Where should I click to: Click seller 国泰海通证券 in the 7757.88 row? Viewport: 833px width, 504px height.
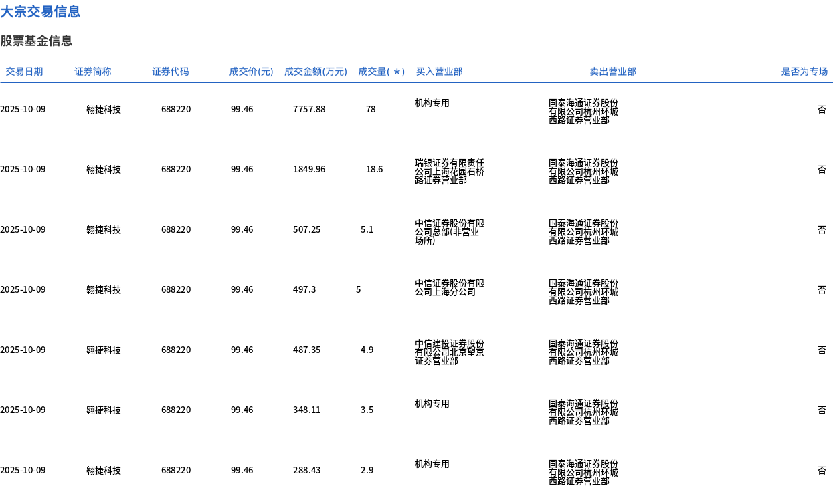583,112
